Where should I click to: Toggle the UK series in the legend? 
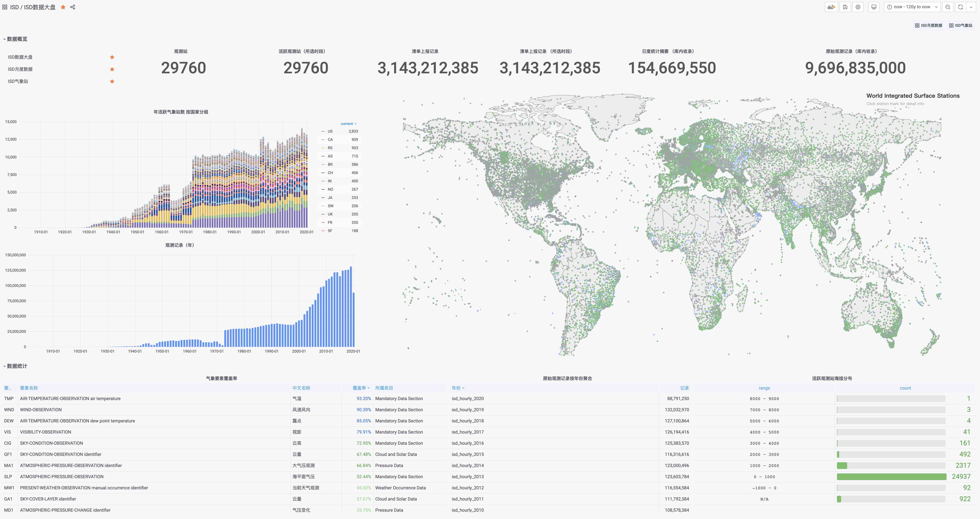[330, 214]
